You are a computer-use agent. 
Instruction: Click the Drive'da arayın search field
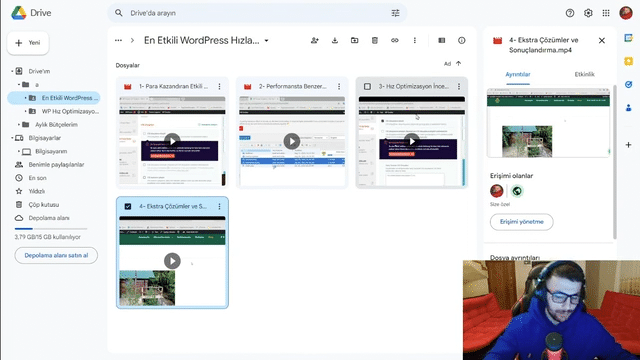tap(257, 13)
